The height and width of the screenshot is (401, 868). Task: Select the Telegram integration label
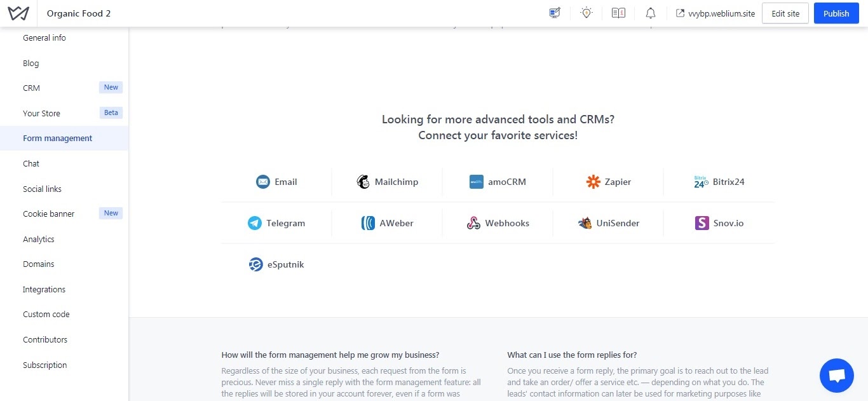point(286,223)
